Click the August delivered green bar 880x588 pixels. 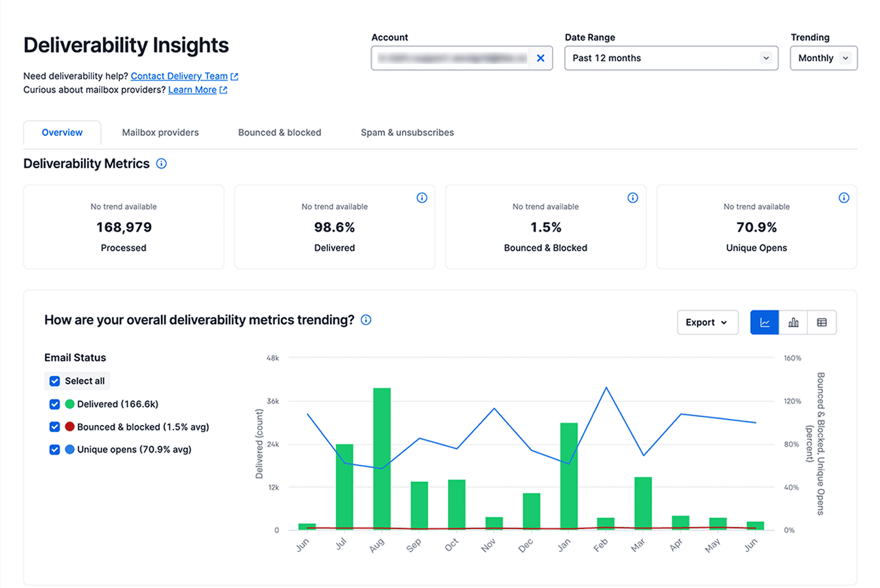[x=382, y=458]
